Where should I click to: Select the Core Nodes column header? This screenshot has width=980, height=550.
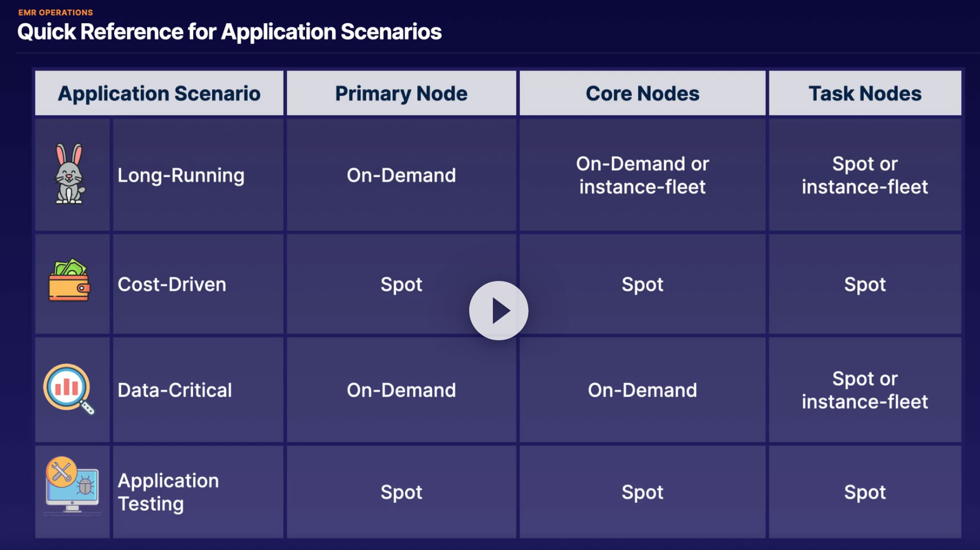(x=642, y=93)
